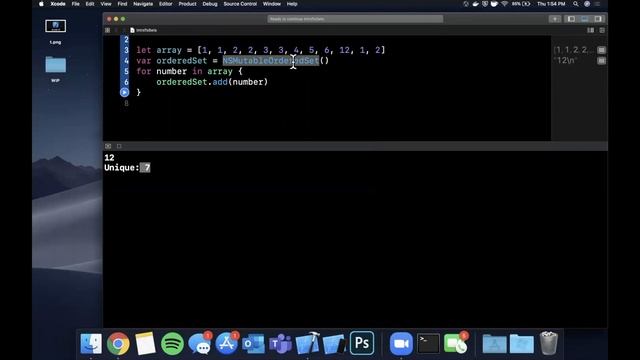Open Zoom from the Dock
This screenshot has width=640, height=360.
(x=401, y=343)
